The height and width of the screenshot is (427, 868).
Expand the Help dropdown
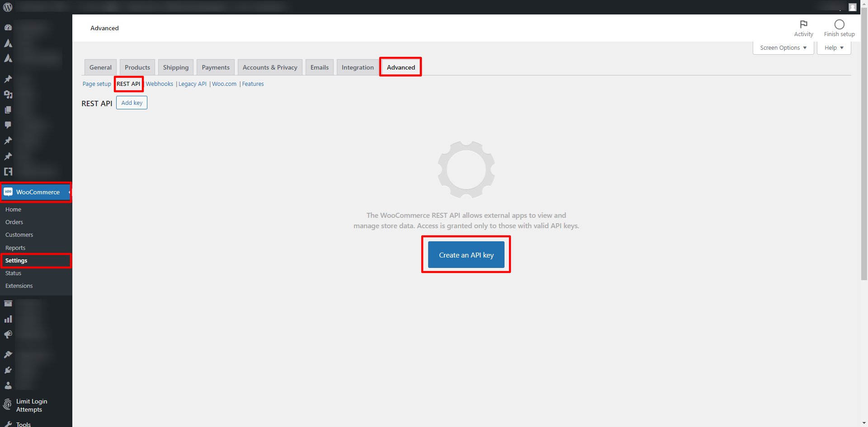(x=834, y=48)
